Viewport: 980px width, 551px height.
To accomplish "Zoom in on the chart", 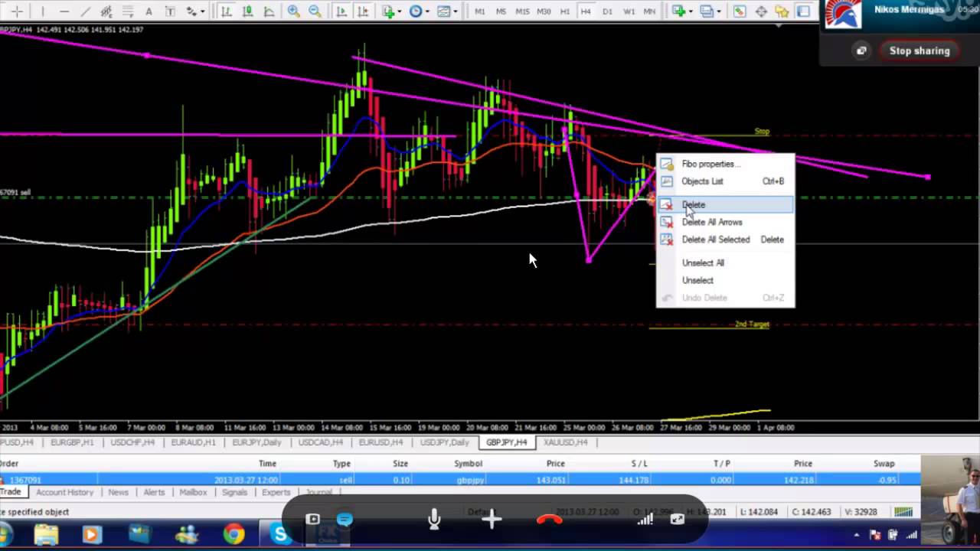I will [293, 11].
